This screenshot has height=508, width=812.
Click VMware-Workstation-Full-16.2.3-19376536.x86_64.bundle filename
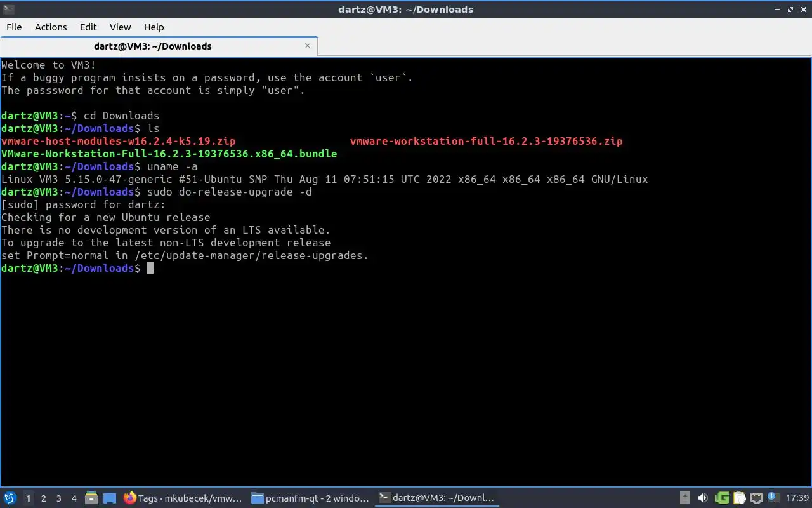tap(169, 154)
